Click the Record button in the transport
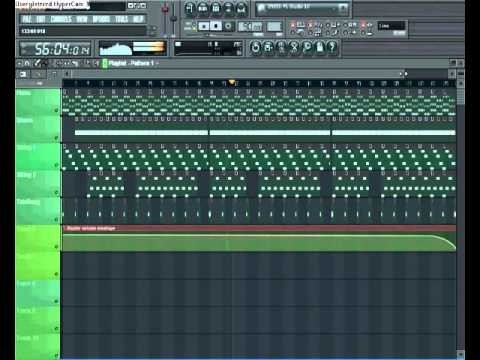The height and width of the screenshot is (360, 480). pos(228,26)
